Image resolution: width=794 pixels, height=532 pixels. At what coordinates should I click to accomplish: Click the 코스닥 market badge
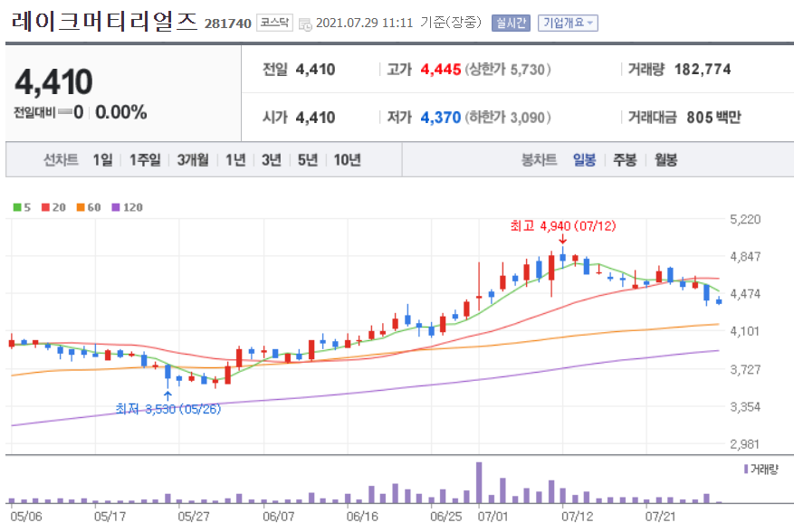pyautogui.click(x=274, y=23)
